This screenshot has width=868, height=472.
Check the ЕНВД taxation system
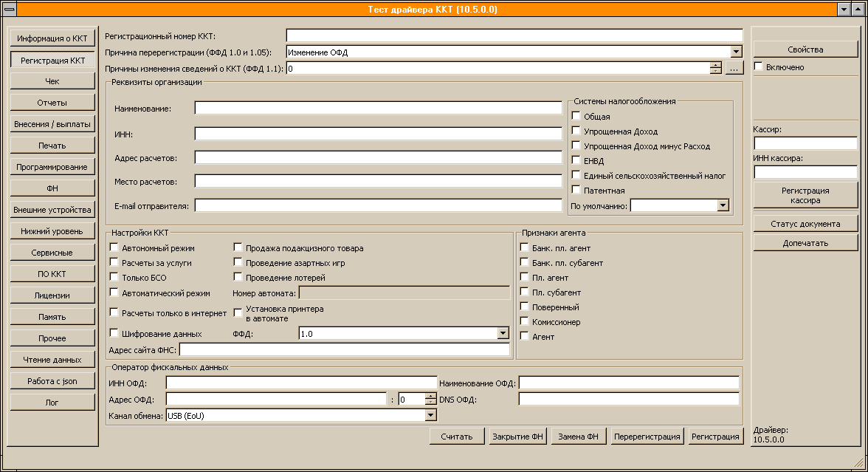pyautogui.click(x=576, y=160)
